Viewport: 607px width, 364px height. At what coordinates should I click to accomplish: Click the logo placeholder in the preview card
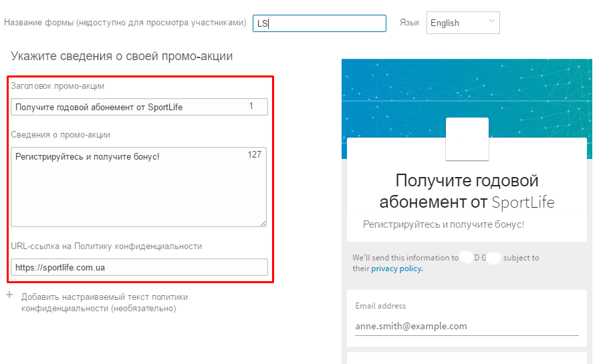pyautogui.click(x=467, y=139)
